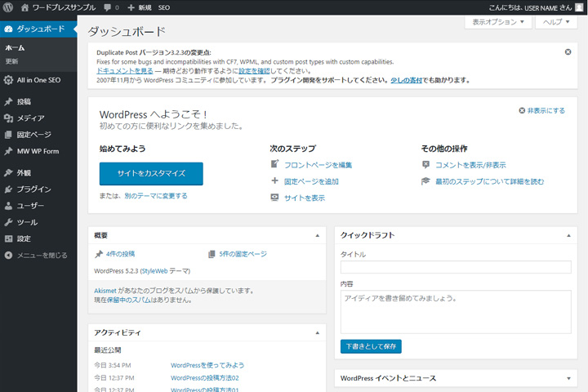Image resolution: width=588 pixels, height=392 pixels.
Task: Open site home icon ワードプレスサンプル
Action: point(24,7)
